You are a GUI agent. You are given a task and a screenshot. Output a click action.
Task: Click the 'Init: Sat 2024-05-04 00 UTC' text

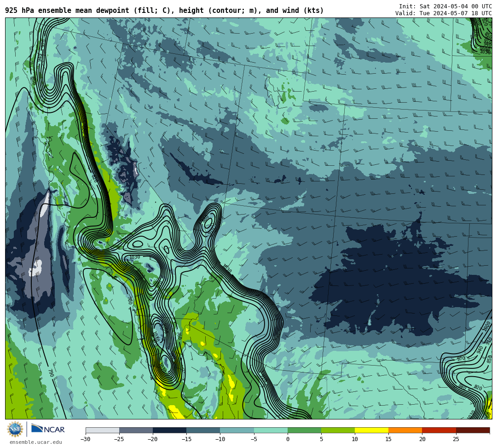445,6
